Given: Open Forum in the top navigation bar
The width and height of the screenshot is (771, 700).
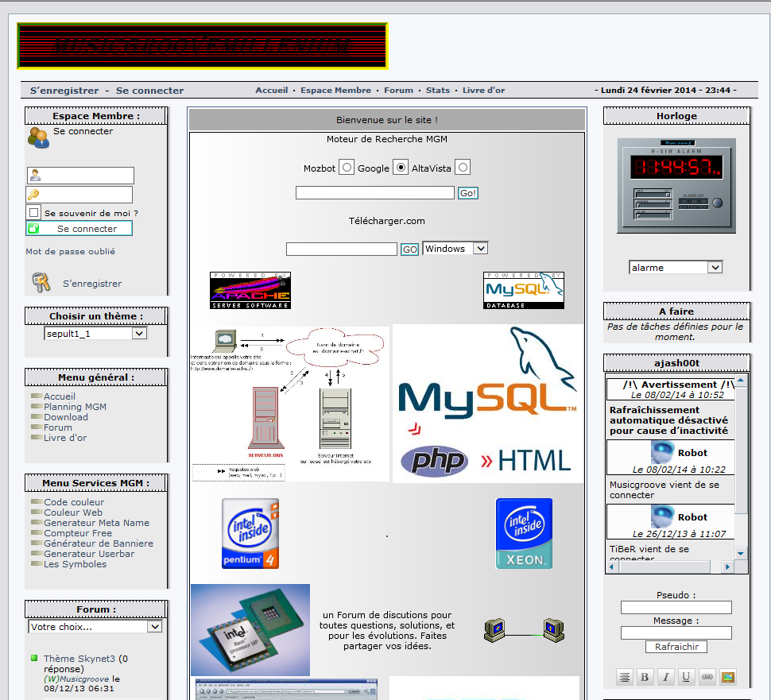Looking at the screenshot, I should tap(398, 90).
